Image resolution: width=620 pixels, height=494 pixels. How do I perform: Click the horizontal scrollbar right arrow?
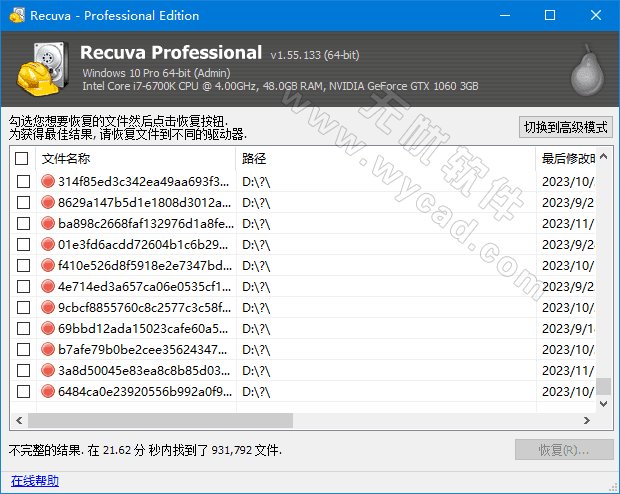(587, 420)
